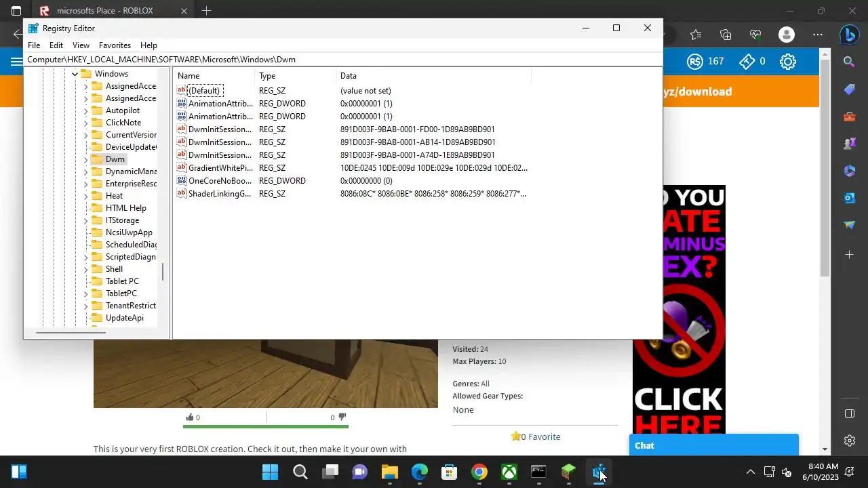Collapse the Windows key in the tree

75,74
